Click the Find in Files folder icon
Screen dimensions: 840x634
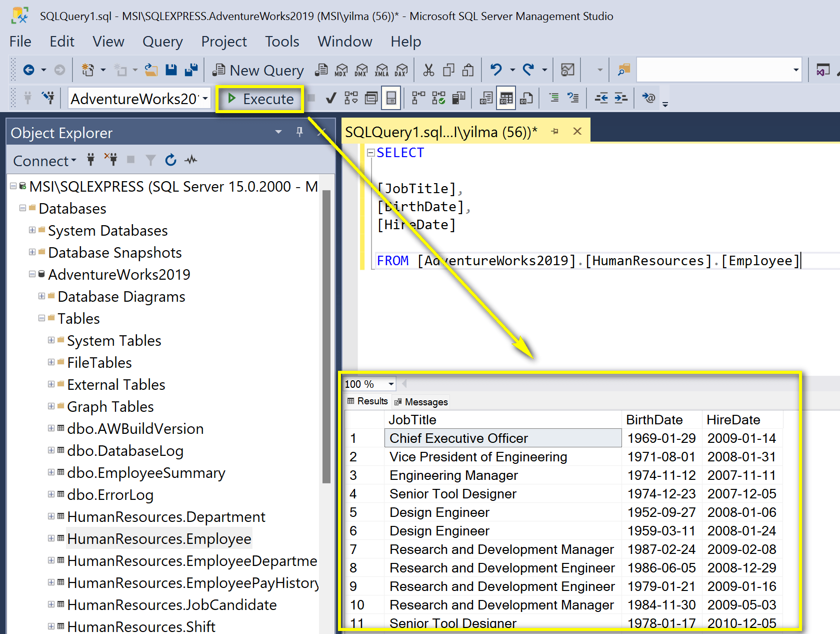(624, 70)
